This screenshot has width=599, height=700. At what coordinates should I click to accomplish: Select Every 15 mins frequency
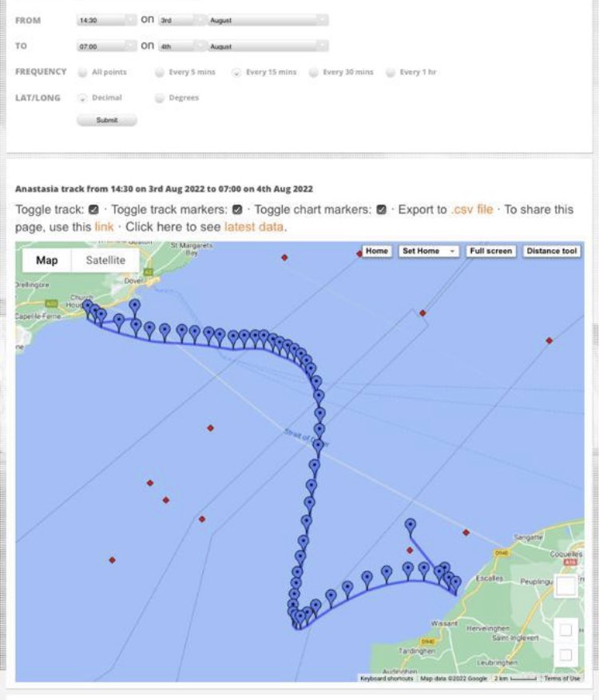236,73
